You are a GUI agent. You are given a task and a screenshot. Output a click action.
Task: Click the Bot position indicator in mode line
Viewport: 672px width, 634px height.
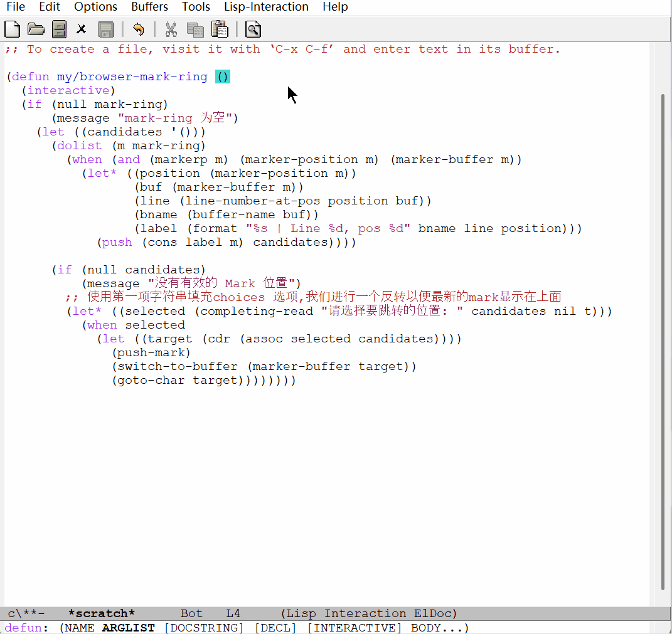(x=191, y=613)
